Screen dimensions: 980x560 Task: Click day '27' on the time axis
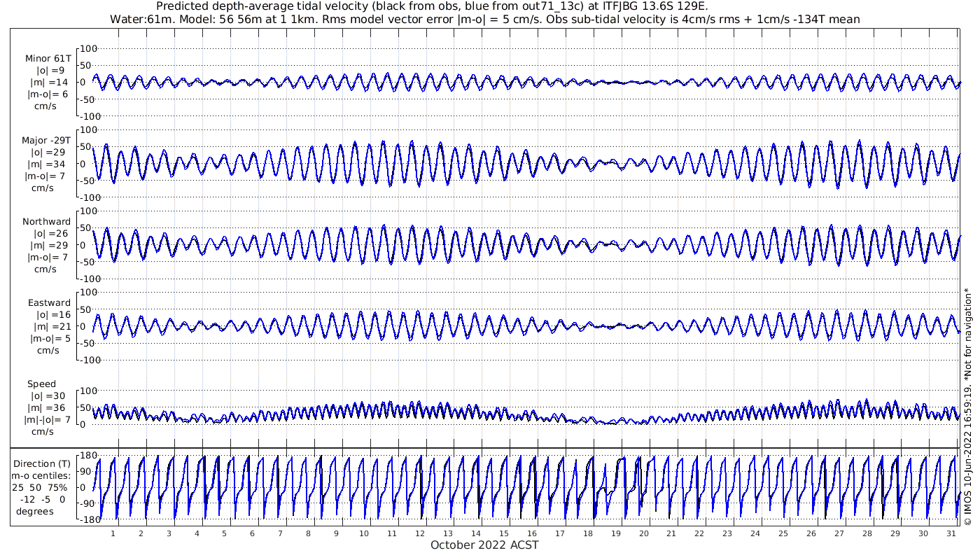point(839,533)
